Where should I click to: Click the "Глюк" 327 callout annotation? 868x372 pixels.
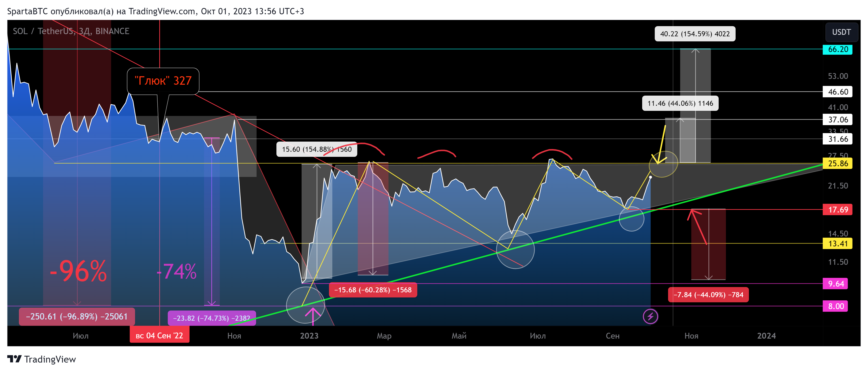(163, 81)
